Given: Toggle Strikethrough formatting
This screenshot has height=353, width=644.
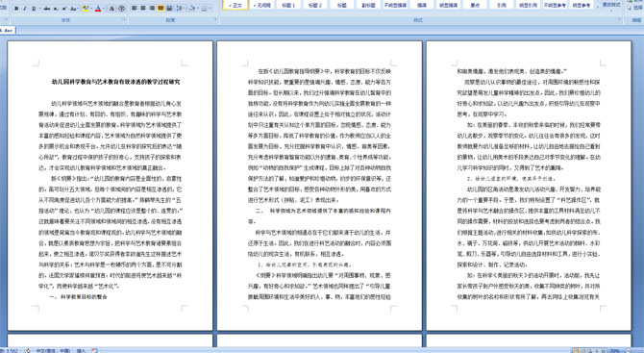Looking at the screenshot, I should [47, 9].
